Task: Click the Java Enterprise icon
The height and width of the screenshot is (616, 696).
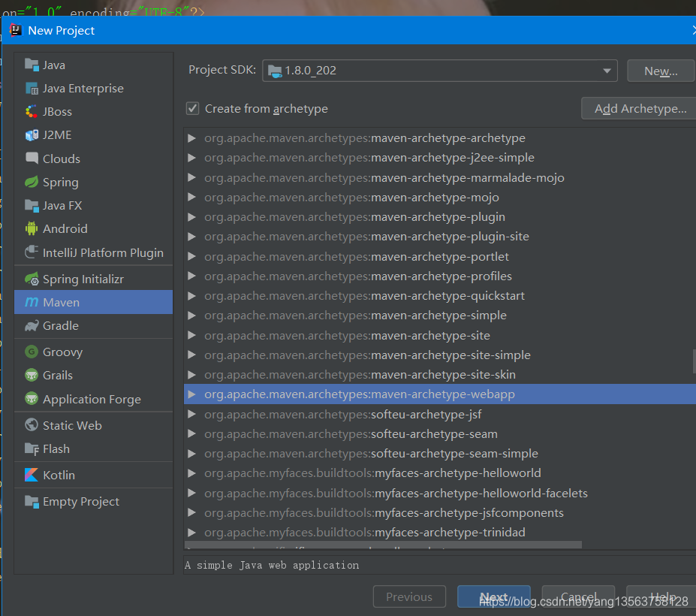Action: (32, 89)
